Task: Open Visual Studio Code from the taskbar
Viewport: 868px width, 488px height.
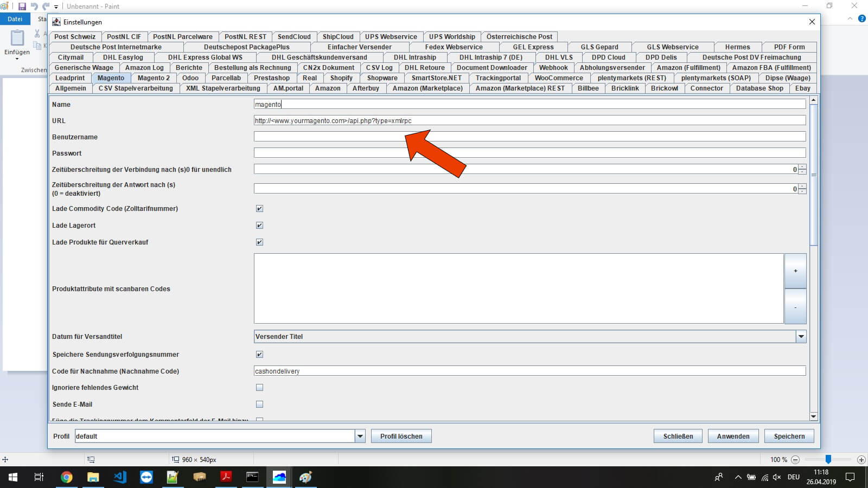Action: 120,477
